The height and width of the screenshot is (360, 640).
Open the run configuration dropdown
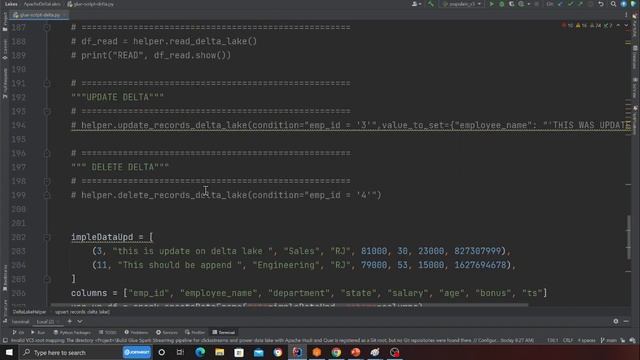[x=462, y=4]
